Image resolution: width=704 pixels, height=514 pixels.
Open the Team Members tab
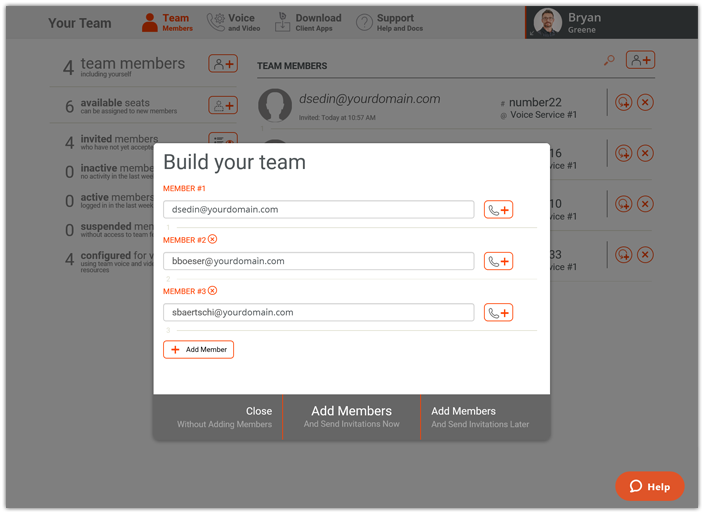pos(166,22)
